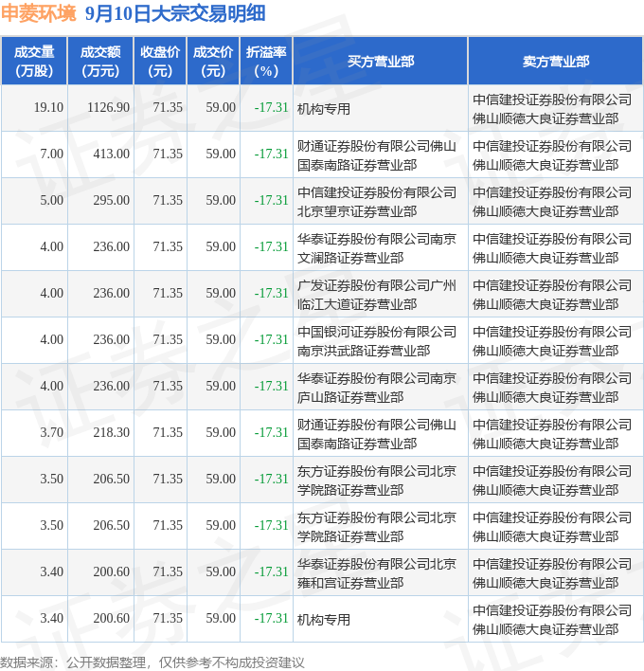Click the '成交量(万股)' column header
Screen dimensions: 644x671
[x=34, y=62]
